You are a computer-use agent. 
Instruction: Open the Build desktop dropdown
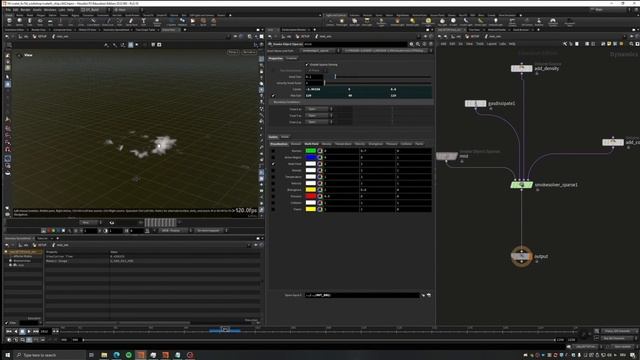click(95, 10)
